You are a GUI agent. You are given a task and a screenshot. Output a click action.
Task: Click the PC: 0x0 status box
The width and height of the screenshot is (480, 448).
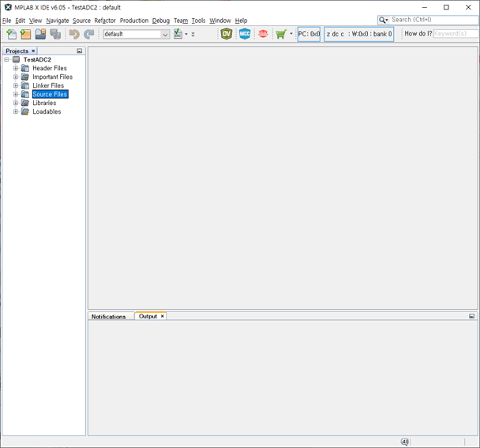click(x=309, y=34)
